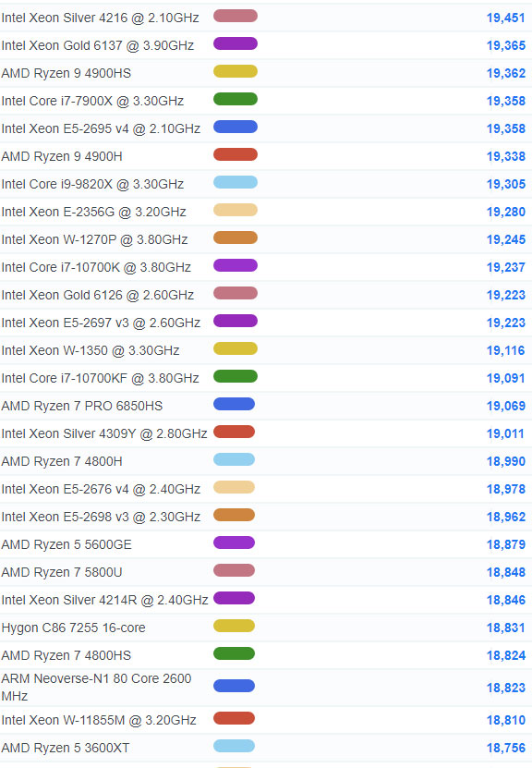Click the 19,011 score value
This screenshot has width=532, height=768.
point(505,434)
